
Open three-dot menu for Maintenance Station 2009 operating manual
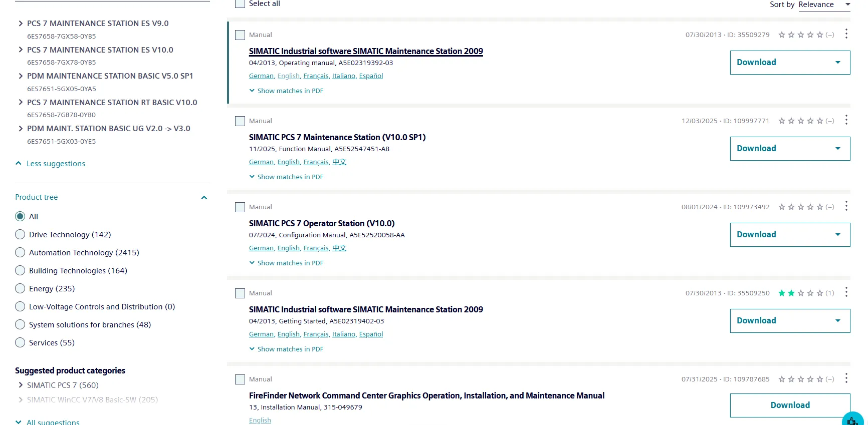846,34
